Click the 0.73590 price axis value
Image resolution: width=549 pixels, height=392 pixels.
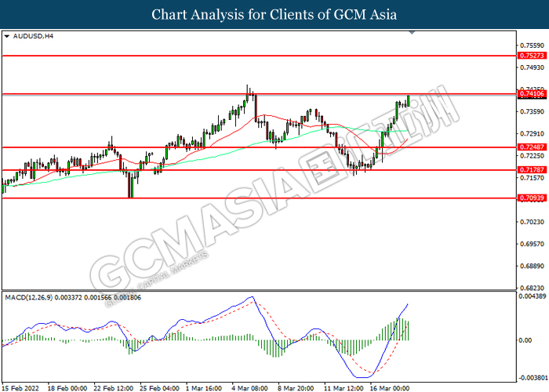tap(533, 111)
